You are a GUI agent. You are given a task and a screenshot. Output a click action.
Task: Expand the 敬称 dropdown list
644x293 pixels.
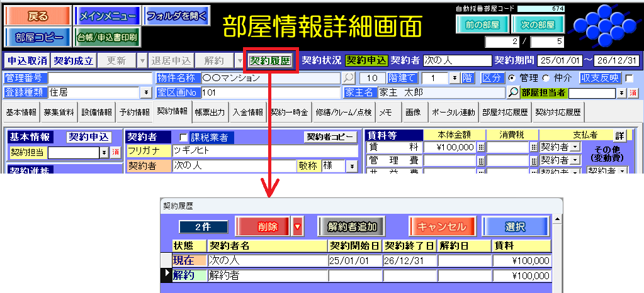coord(351,166)
